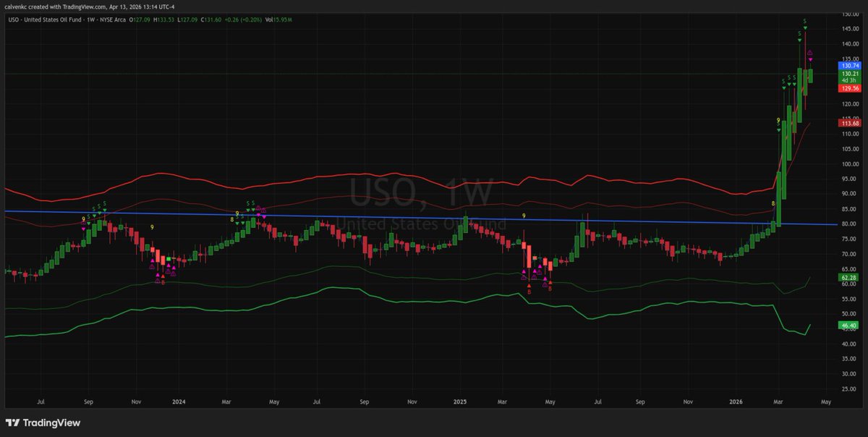This screenshot has height=437, width=868.
Task: Click the dark red 113.68 price label
Action: (x=849, y=123)
